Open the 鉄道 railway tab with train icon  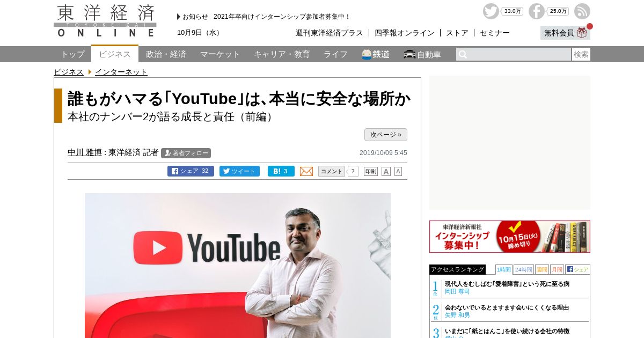376,54
